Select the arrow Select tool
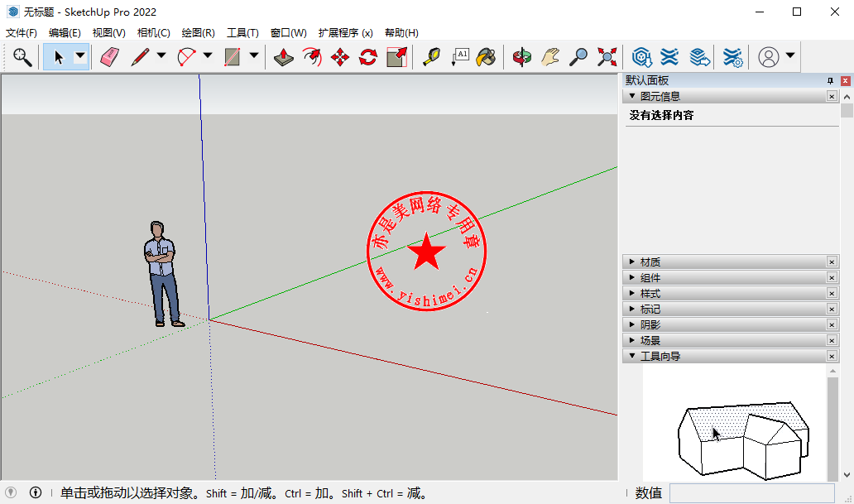Viewport: 854px width, 504px height. click(x=59, y=56)
